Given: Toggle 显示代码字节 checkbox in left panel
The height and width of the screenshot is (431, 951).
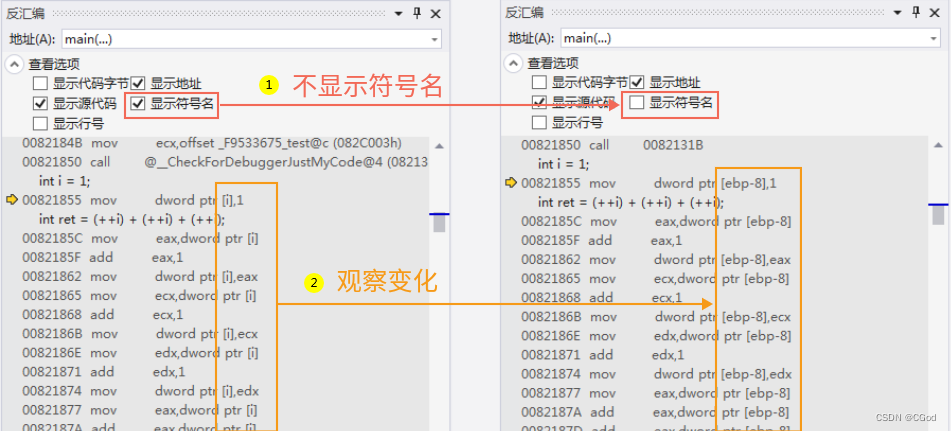Looking at the screenshot, I should coord(40,84).
